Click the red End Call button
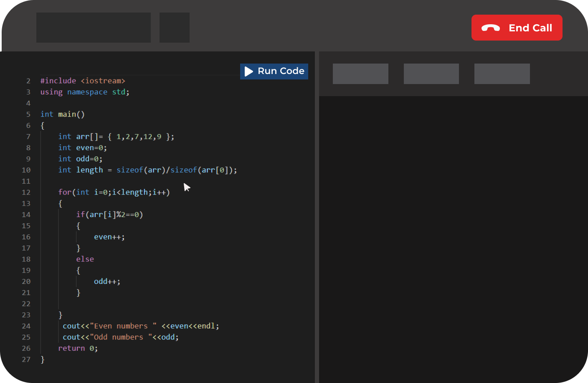This screenshot has height=383, width=588. [517, 28]
